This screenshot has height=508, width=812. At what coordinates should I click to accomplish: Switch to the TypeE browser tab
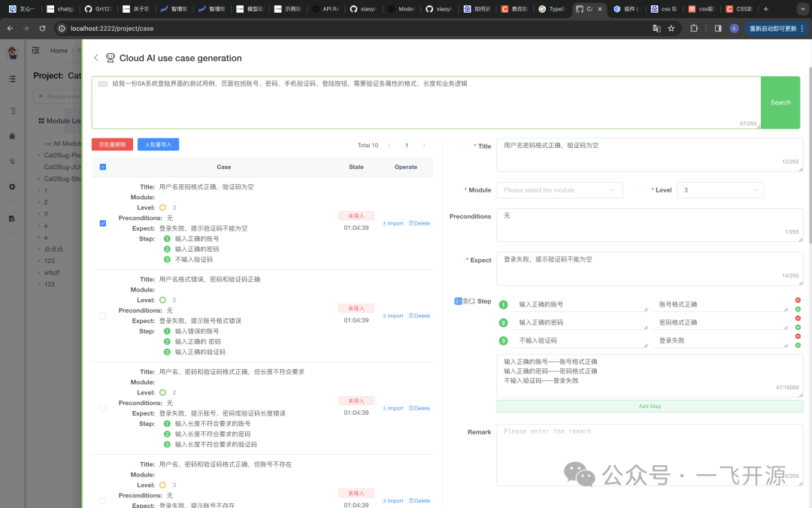553,9
